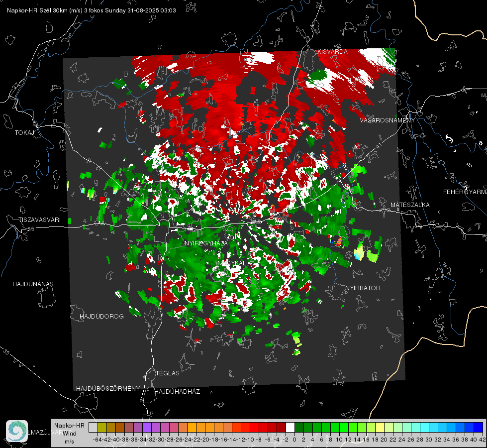The image size is (487, 448).
Task: Click the 'HAJDÚHADHÁZ' city label
Action: (x=177, y=391)
